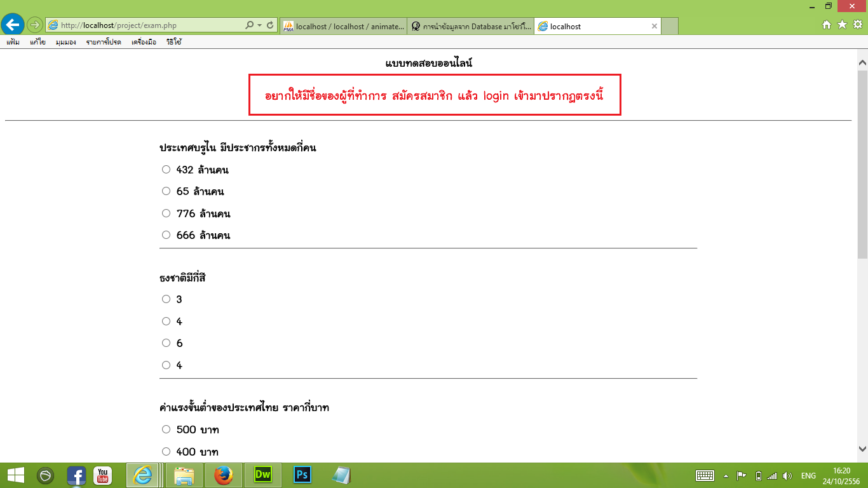Open a new tab with the blank tab button
Image resolution: width=868 pixels, height=488 pixels.
[x=670, y=26]
